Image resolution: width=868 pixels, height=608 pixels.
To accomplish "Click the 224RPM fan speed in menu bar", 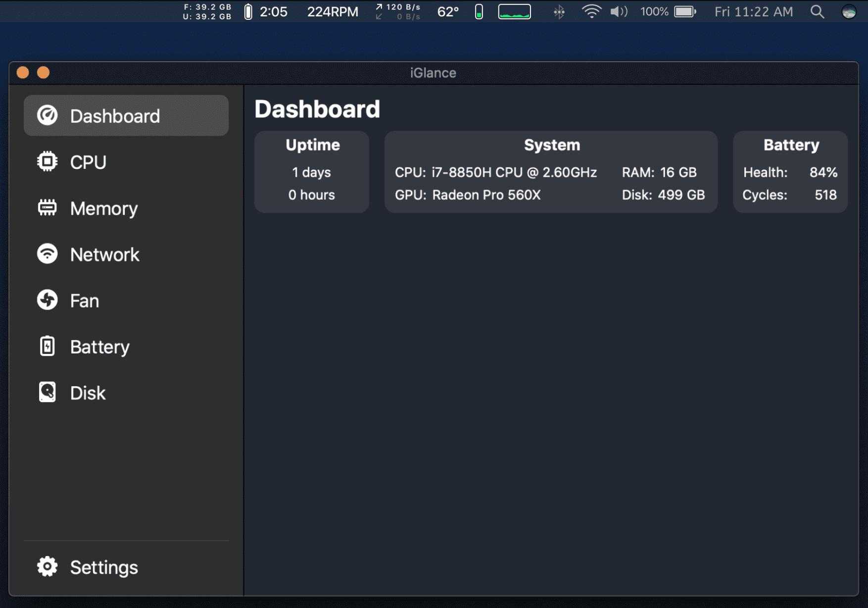I will click(x=333, y=11).
